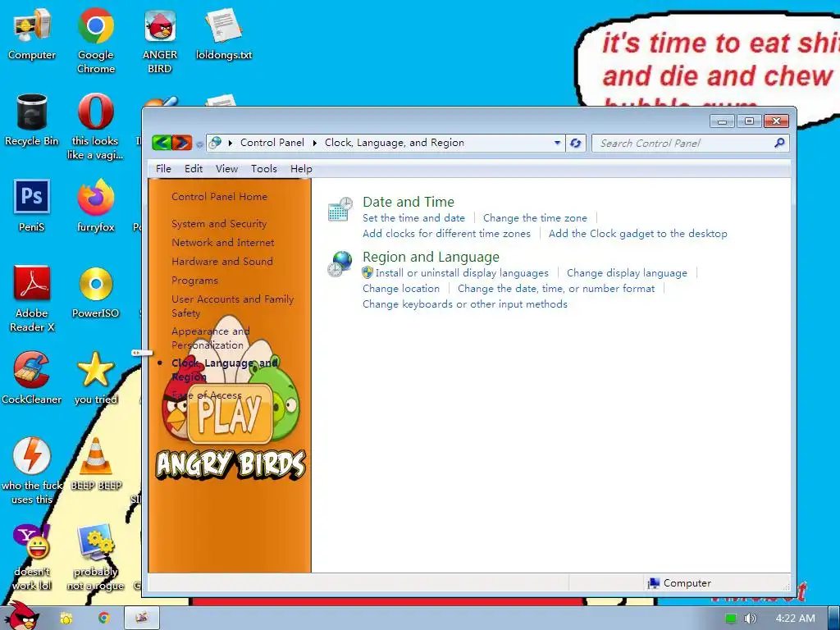Select the ANGER BIRD desktop icon
840x630 pixels.
coord(160,40)
